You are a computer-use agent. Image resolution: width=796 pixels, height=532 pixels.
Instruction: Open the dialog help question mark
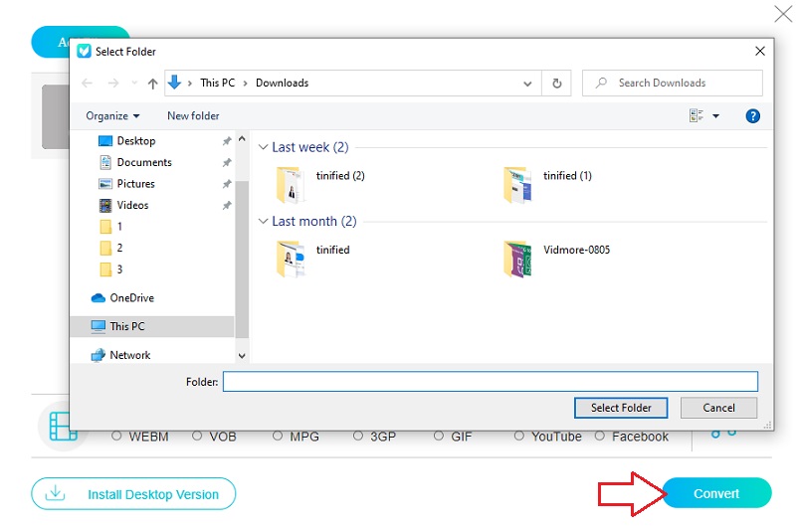click(753, 116)
